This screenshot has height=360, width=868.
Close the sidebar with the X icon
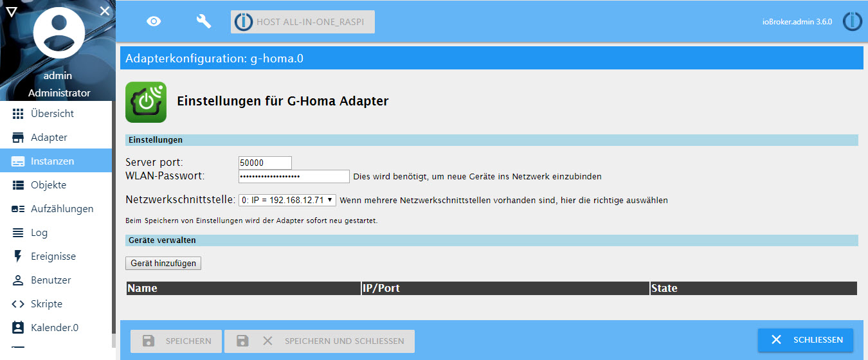[x=105, y=11]
